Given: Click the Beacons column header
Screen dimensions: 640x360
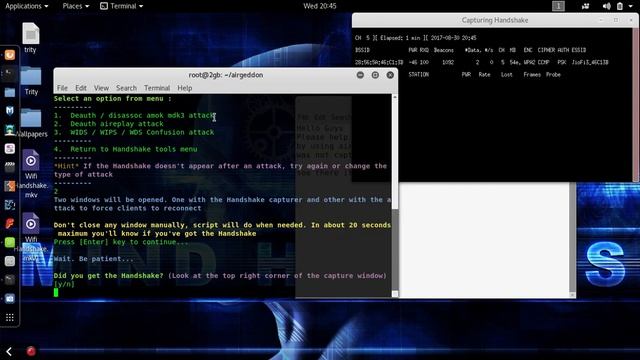Looking at the screenshot, I should [444, 50].
